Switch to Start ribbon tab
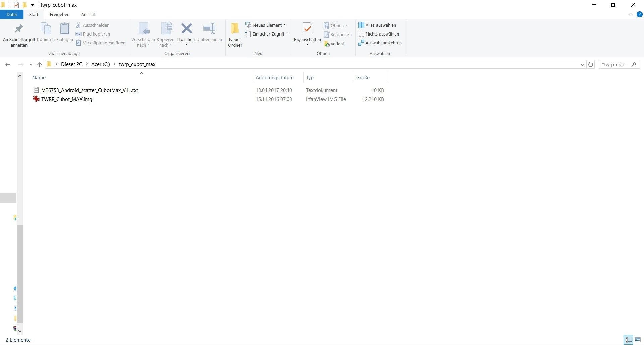644x345 pixels. [x=34, y=14]
